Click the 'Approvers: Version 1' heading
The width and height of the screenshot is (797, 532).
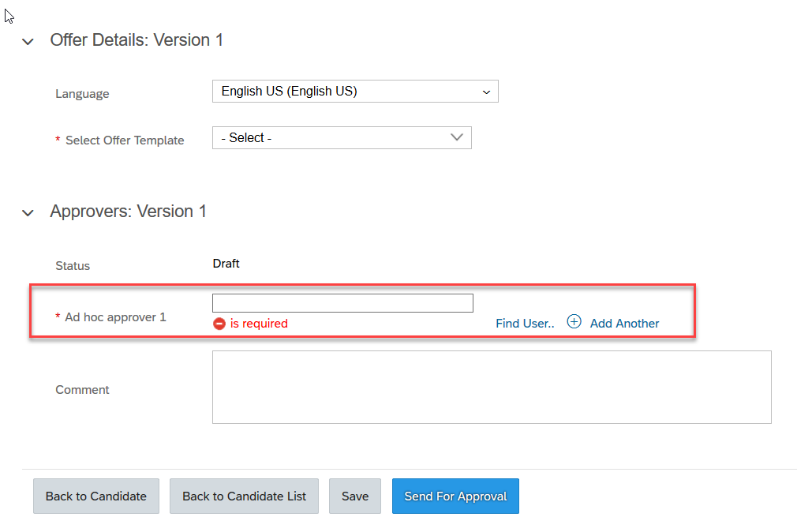click(x=128, y=212)
